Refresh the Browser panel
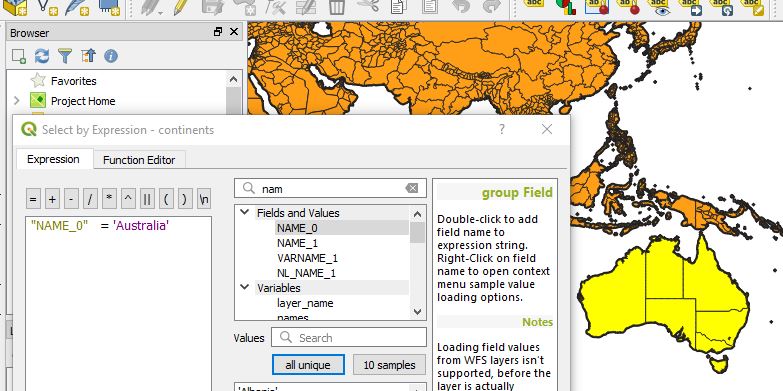This screenshot has height=391, width=783. [x=42, y=56]
